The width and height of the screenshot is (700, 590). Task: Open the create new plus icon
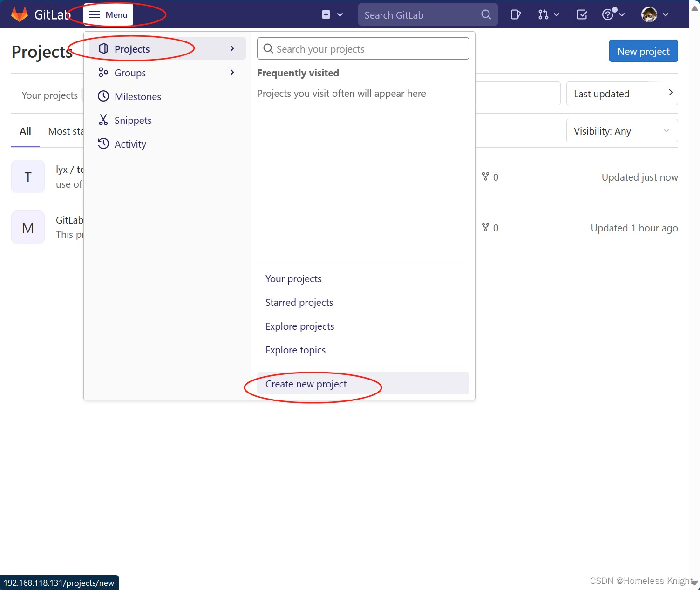point(326,14)
